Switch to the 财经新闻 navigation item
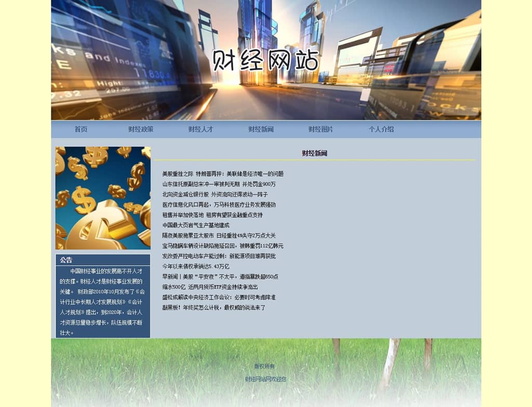This screenshot has height=407, width=532. click(261, 129)
